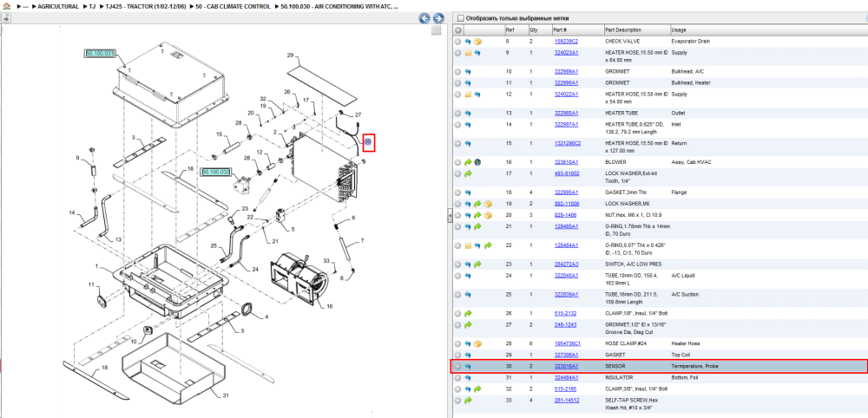Click the box icon on CHECK VALVE row
This screenshot has height=418, width=868.
tap(477, 42)
